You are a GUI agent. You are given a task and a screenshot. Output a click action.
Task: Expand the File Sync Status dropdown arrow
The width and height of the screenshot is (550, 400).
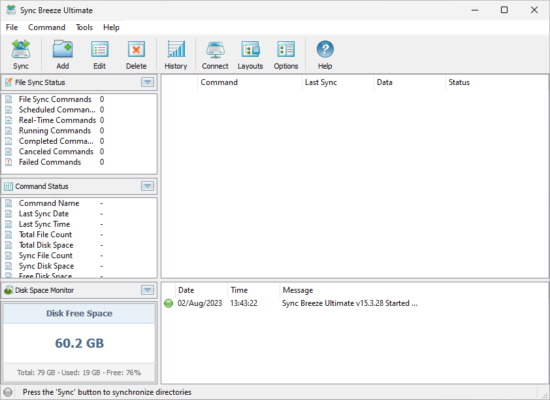point(147,82)
